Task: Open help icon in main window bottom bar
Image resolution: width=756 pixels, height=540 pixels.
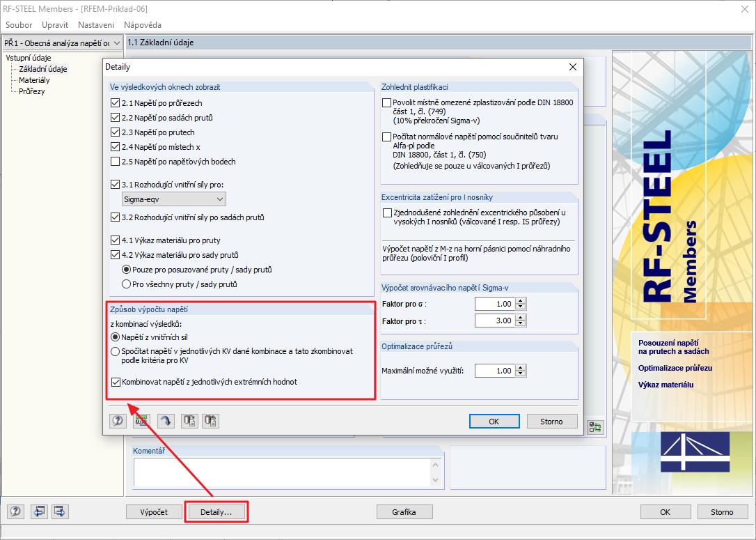Action: tap(15, 511)
